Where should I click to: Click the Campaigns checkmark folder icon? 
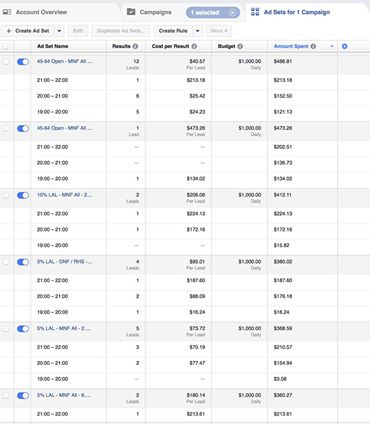click(x=131, y=12)
